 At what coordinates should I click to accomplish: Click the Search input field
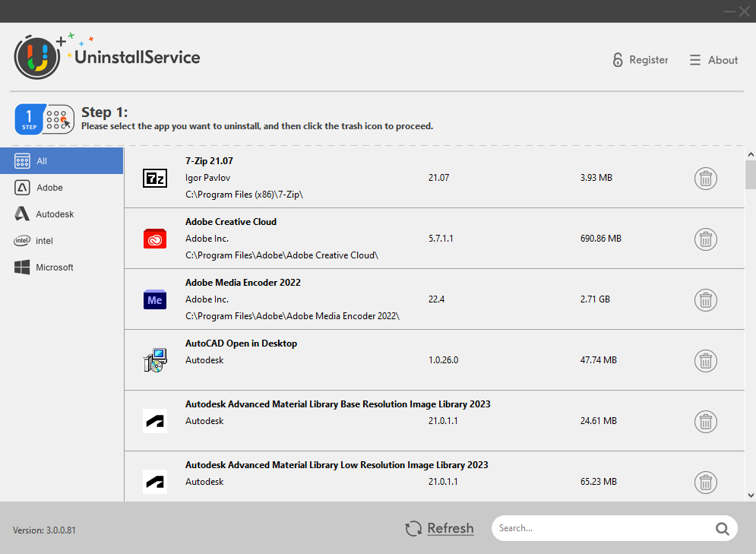click(600, 528)
